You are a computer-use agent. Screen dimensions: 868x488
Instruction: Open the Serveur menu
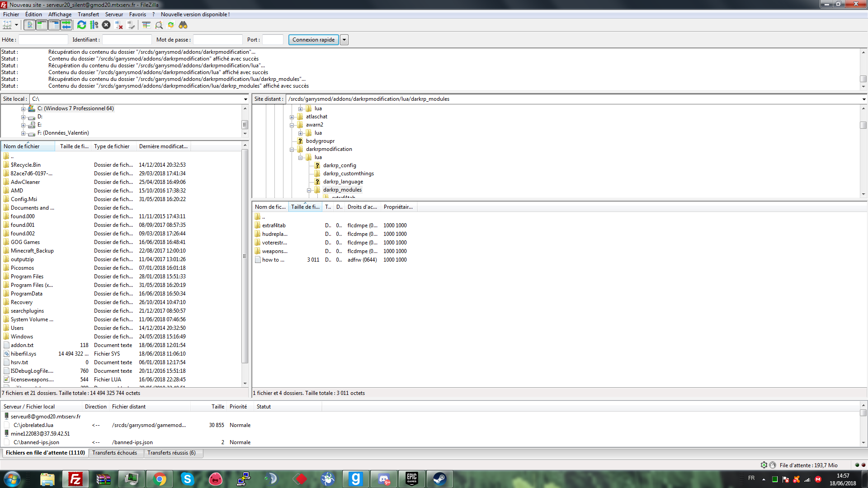tap(114, 14)
